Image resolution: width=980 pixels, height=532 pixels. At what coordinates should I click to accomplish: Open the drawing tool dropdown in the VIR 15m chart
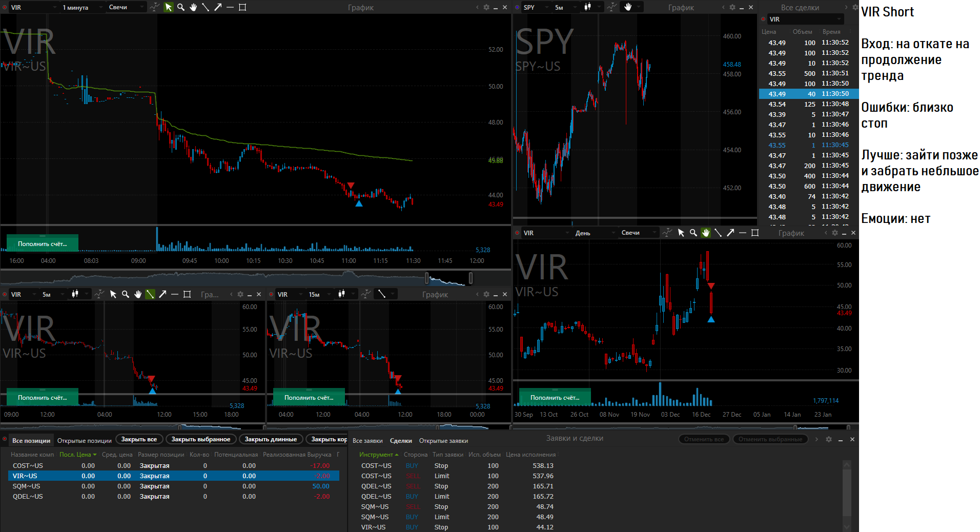(x=385, y=294)
